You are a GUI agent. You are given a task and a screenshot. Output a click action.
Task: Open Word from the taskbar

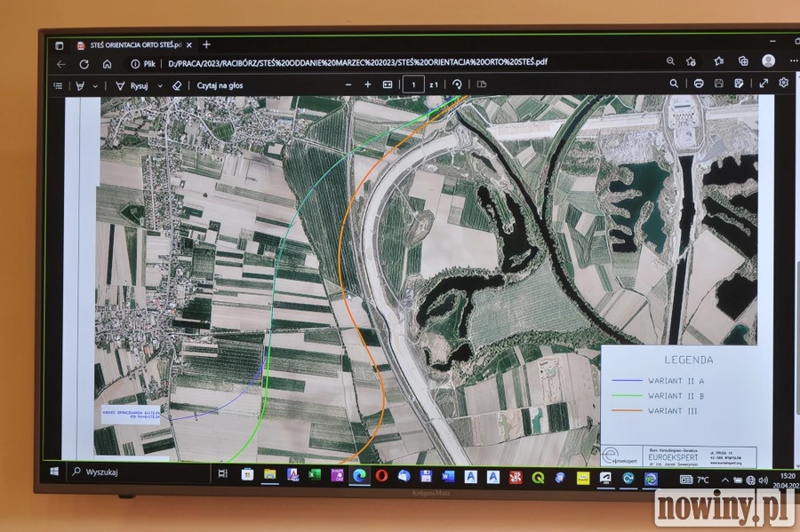click(448, 476)
